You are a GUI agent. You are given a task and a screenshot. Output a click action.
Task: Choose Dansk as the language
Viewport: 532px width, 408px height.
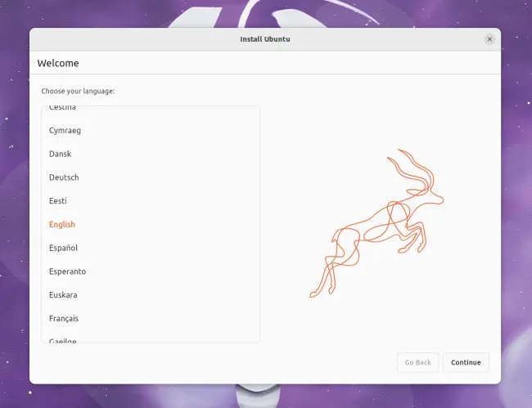point(151,154)
